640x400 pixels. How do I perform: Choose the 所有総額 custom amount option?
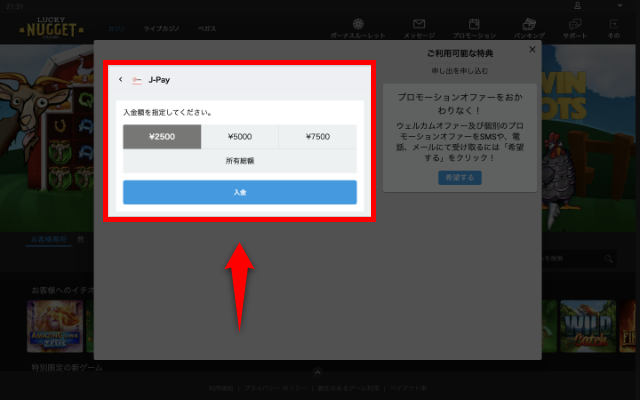pos(239,160)
